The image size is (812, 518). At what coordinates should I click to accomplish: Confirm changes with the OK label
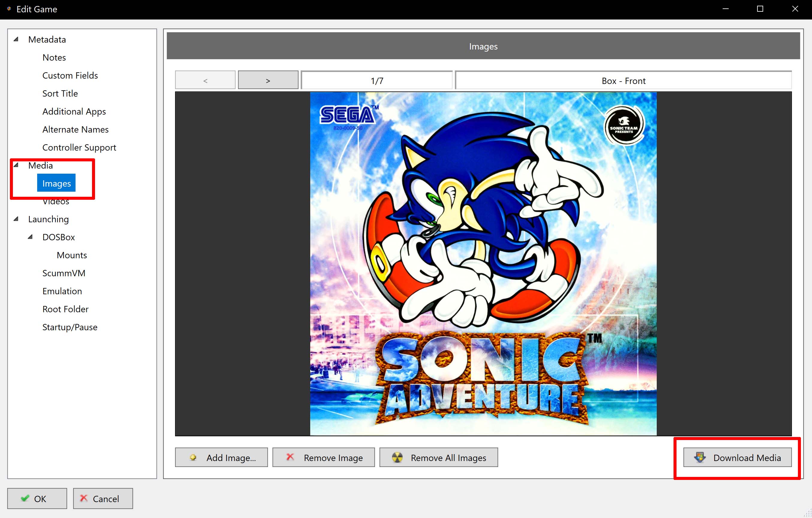click(40, 499)
